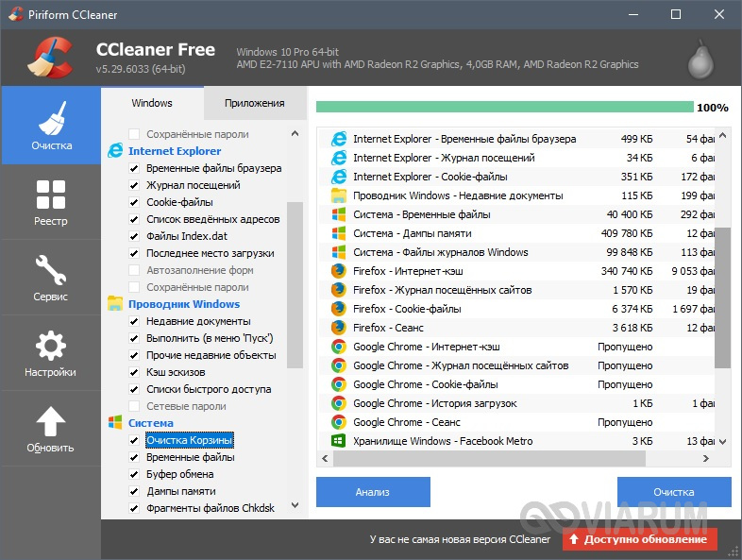Click the Система Windows flag icon in checklist
The image size is (742, 560).
click(x=115, y=422)
